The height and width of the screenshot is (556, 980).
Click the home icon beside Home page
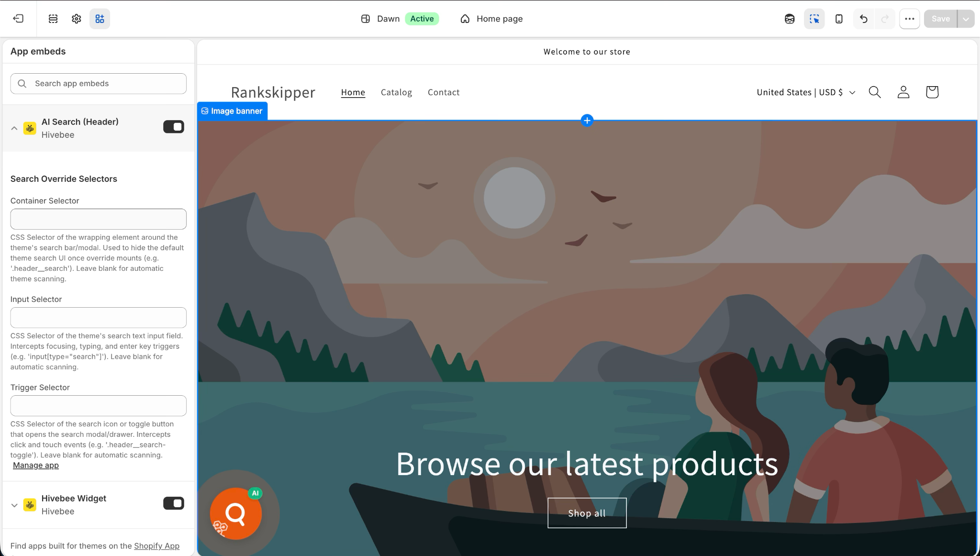[465, 19]
